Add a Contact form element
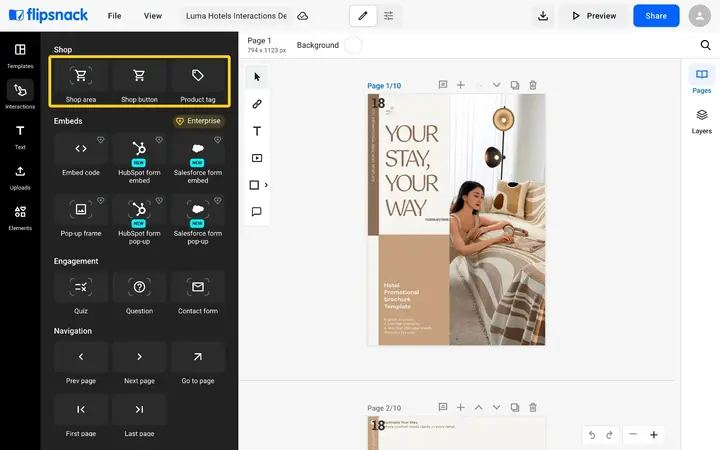720x450 pixels. point(198,293)
